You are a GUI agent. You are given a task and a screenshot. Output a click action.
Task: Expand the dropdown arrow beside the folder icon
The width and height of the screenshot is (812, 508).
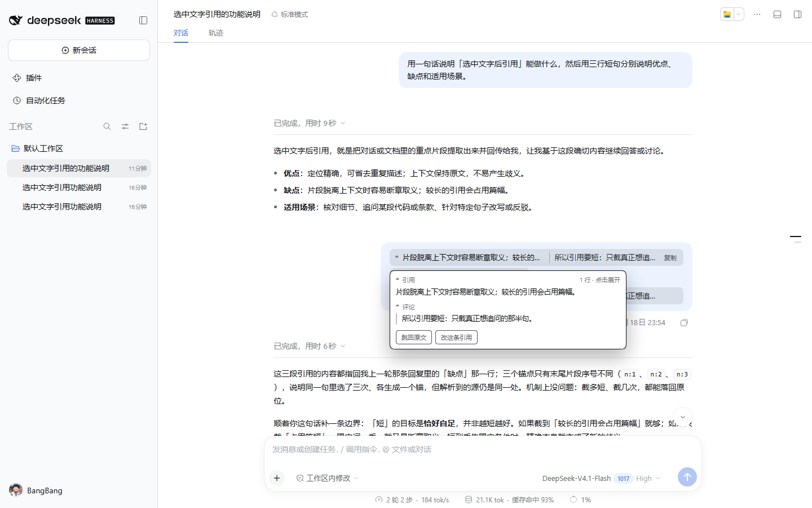coord(739,14)
